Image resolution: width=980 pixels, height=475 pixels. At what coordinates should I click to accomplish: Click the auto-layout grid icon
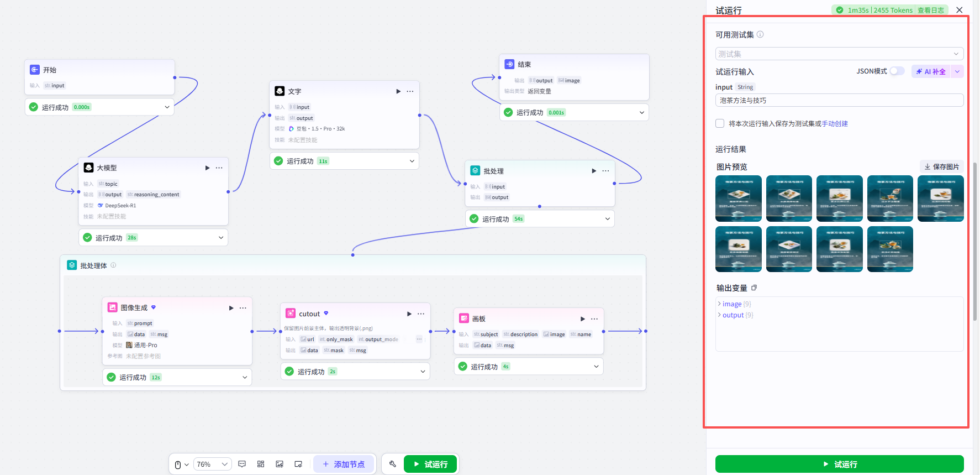click(261, 464)
